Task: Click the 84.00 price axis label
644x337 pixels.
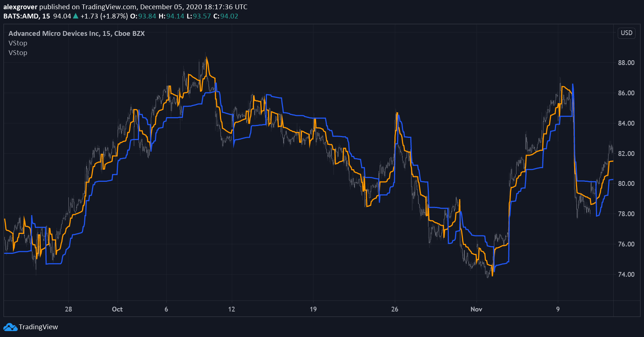Action: [626, 123]
